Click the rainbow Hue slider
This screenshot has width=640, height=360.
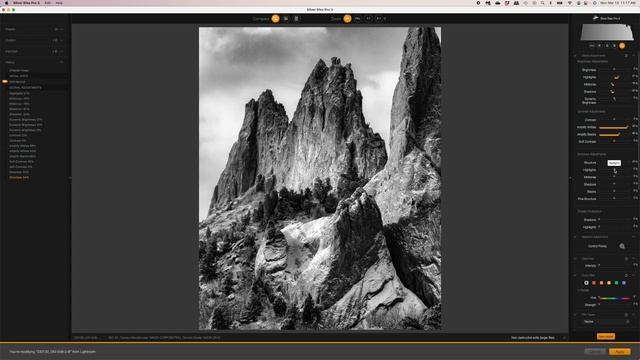click(614, 298)
